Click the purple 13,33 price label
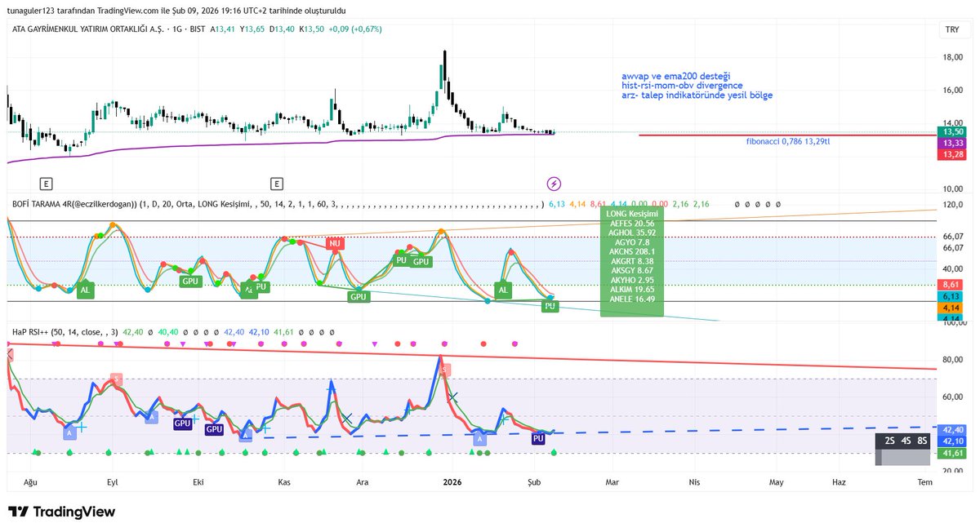Screen dimensions: 980x532 (x=953, y=143)
